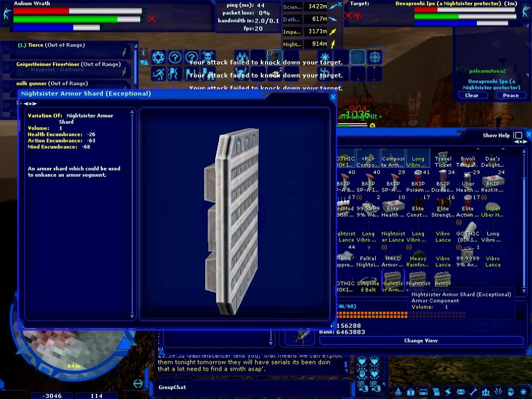This screenshot has width=532, height=399.
Task: Click the Change View button
Action: 421,341
